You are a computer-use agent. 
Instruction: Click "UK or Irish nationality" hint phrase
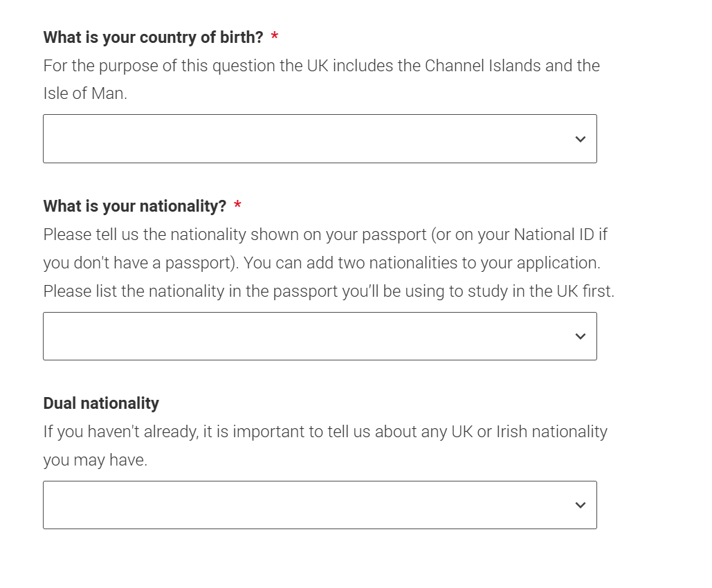point(529,432)
